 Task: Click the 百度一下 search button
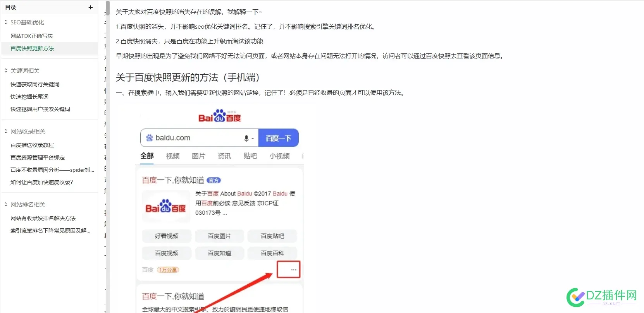point(278,138)
